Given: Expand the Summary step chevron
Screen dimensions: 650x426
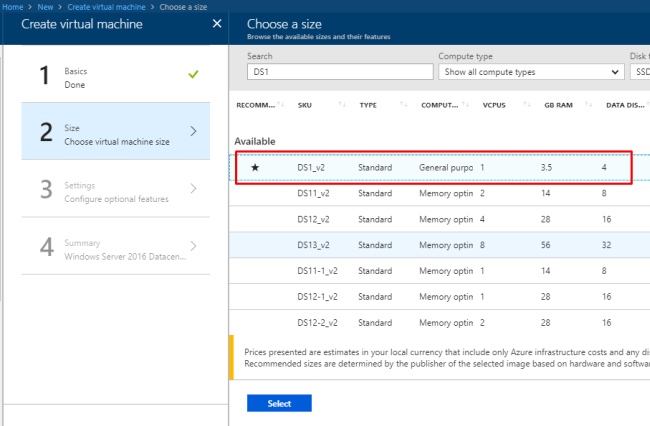Looking at the screenshot, I should (x=193, y=246).
